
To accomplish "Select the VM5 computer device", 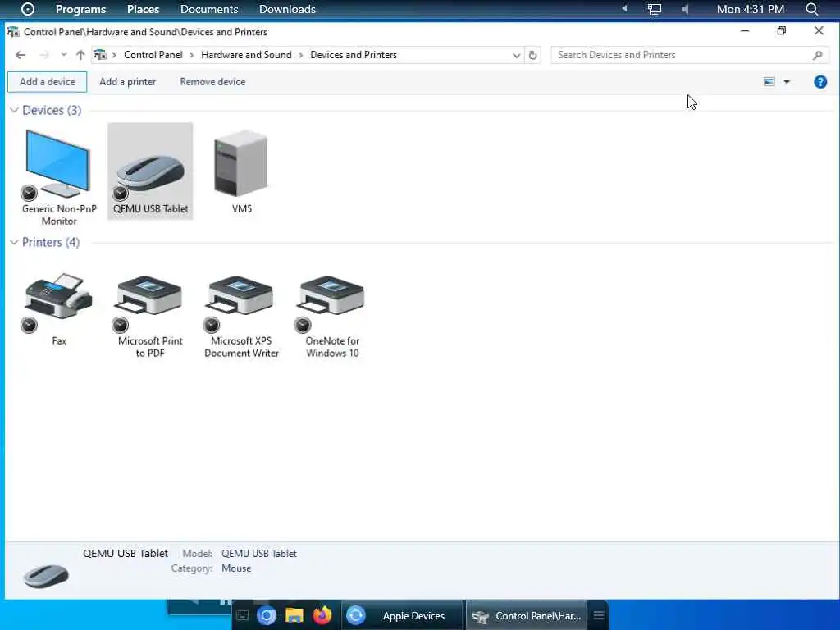I will point(242,171).
